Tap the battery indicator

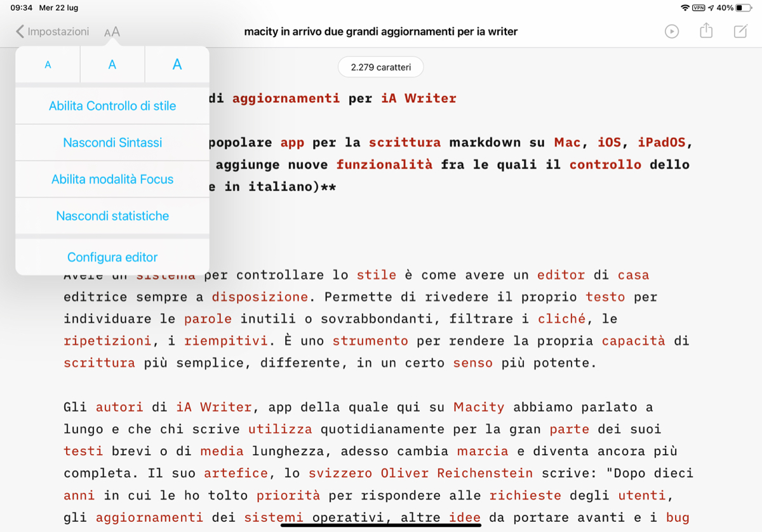743,8
